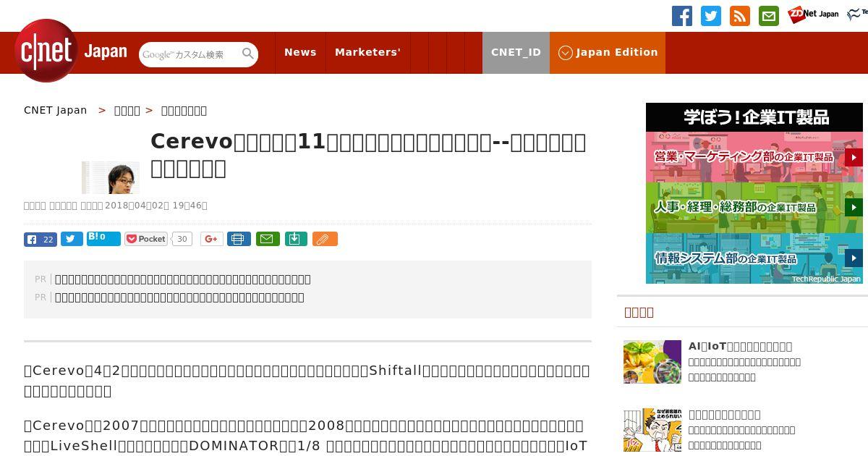868x456 pixels.
Task: Click the author photo thumbnail
Action: click(x=111, y=177)
